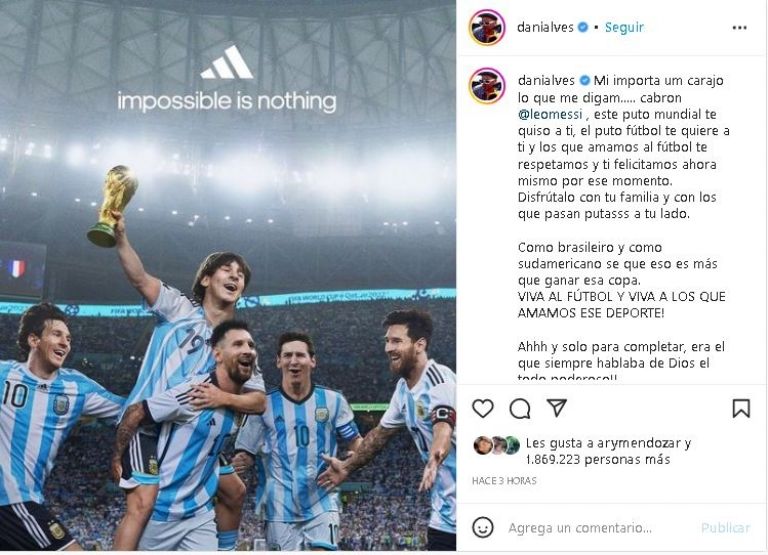Open the three-dot more options menu
This screenshot has width=768, height=555.
click(x=739, y=27)
